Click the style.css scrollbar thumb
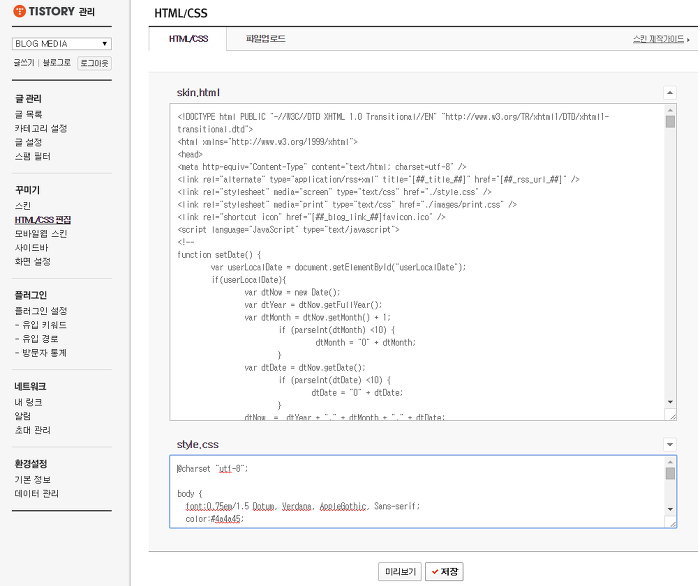700x586 pixels. coord(670,474)
